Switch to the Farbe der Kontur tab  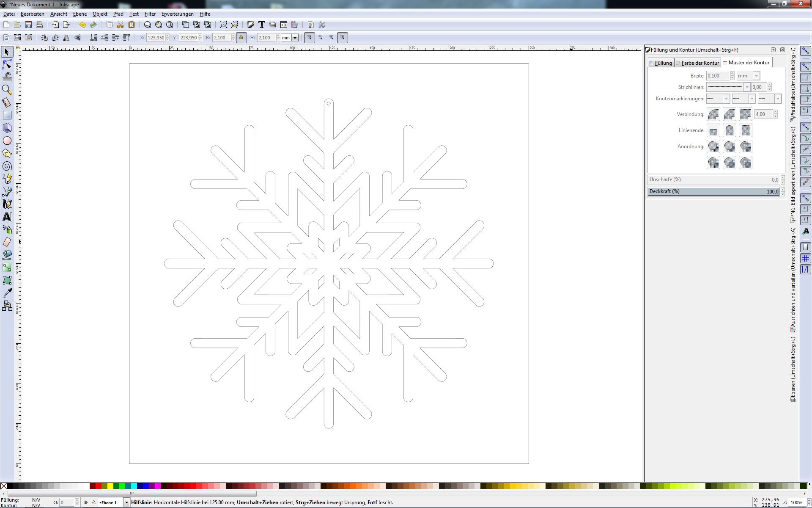tap(700, 63)
